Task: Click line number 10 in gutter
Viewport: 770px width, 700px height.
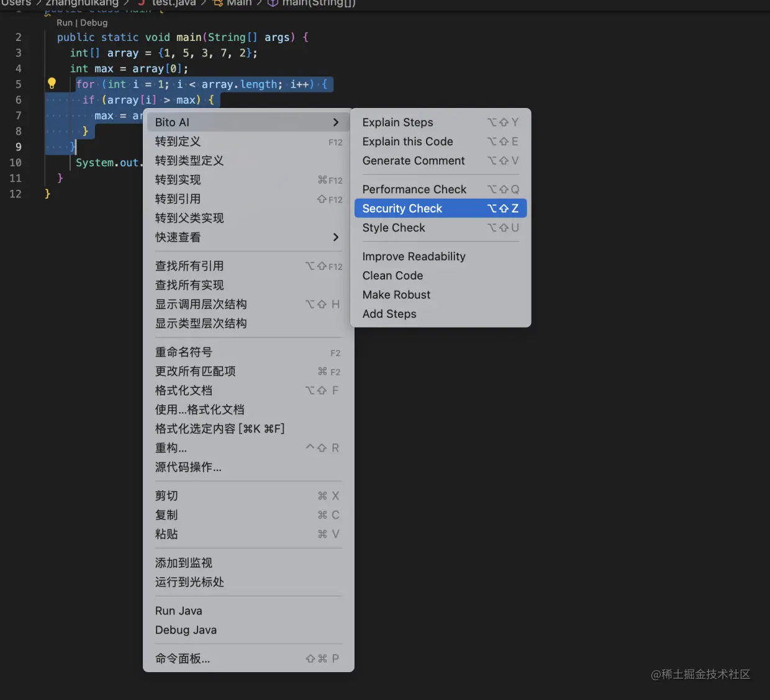Action: point(16,163)
